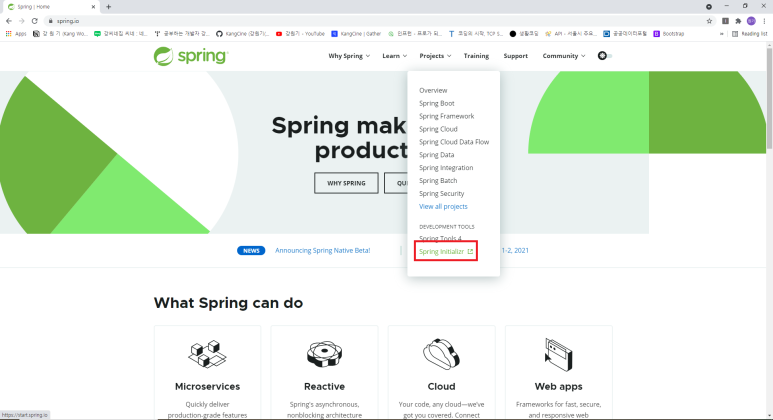Open the Announcing Spring Native Beta news link
The image size is (773, 420).
(322, 250)
